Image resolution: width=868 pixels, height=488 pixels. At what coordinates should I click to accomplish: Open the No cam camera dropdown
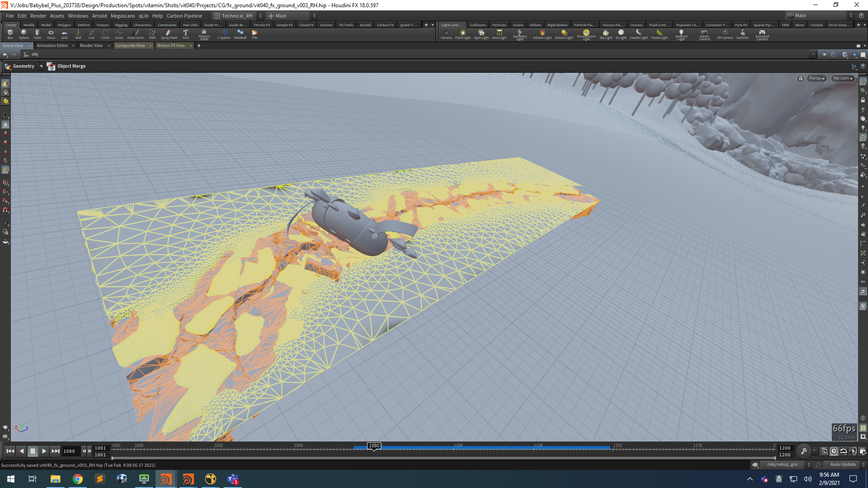click(843, 78)
